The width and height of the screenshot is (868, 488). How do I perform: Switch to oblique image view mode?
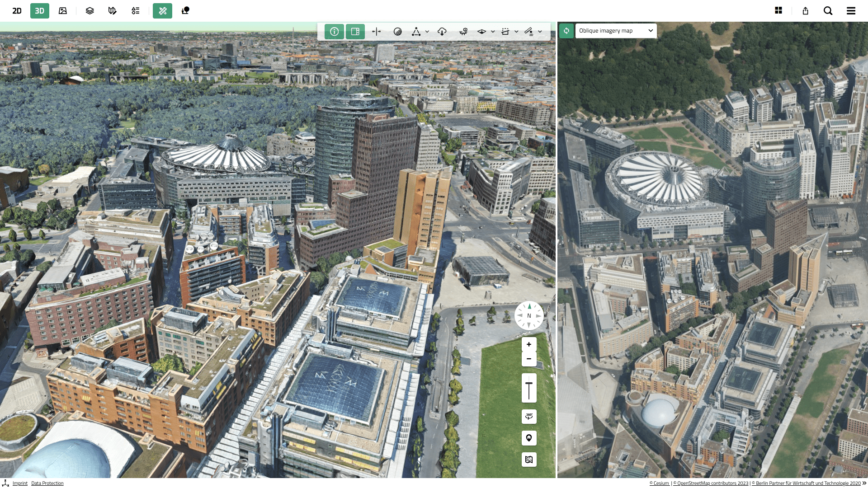pyautogui.click(x=63, y=11)
